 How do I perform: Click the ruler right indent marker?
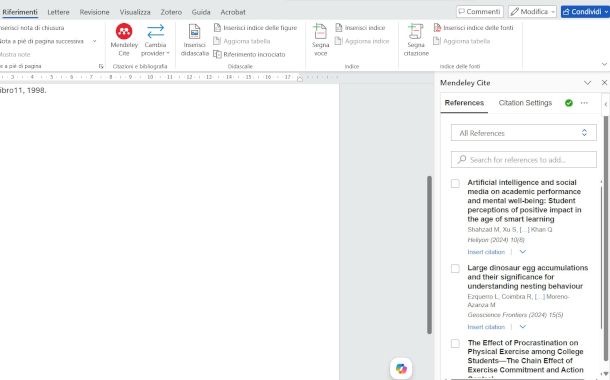pos(300,79)
